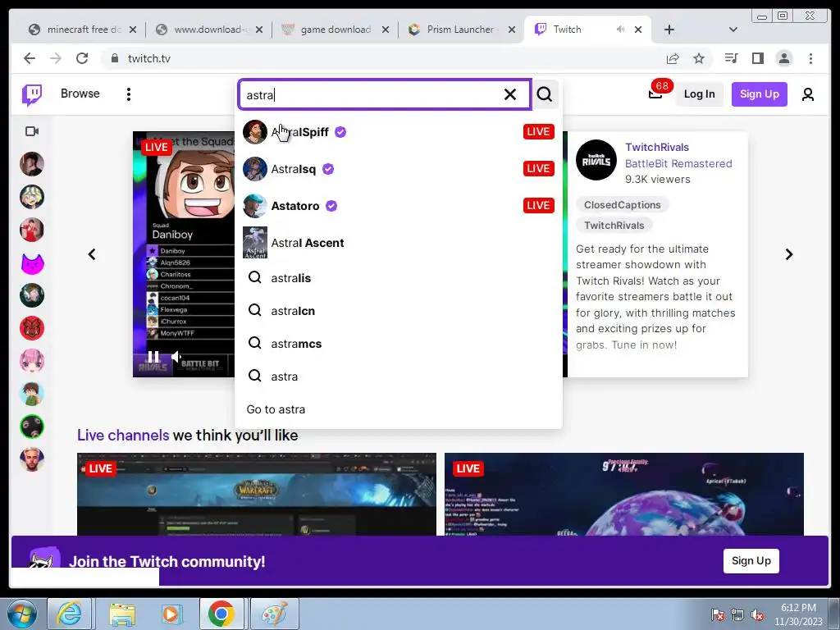
Task: Open the green-ringed black avatar sidebar channel
Action: coord(32,427)
